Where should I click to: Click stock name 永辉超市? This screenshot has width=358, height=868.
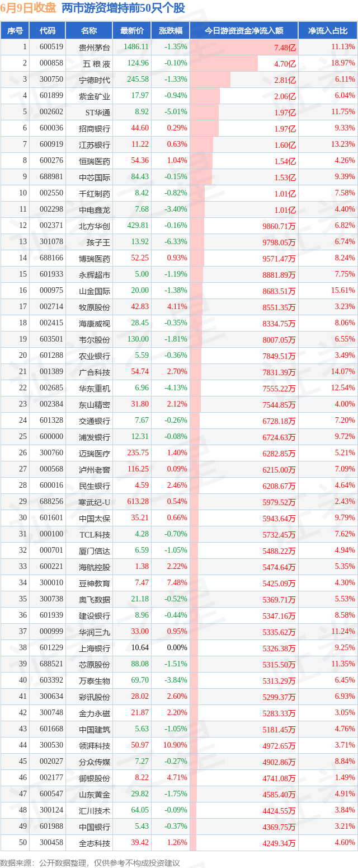coord(95,275)
